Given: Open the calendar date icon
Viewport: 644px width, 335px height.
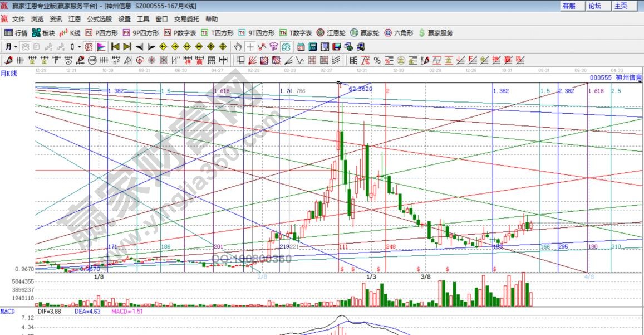Looking at the screenshot, I should point(301,47).
